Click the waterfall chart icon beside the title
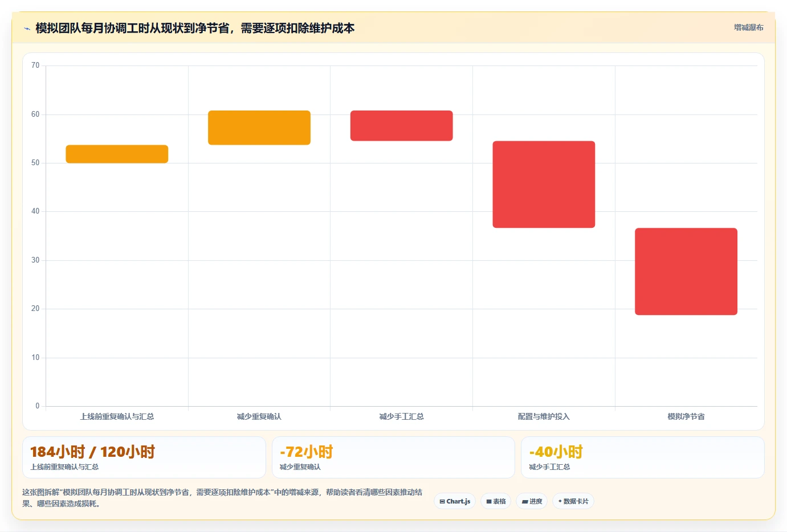The image size is (787, 532). (27, 28)
